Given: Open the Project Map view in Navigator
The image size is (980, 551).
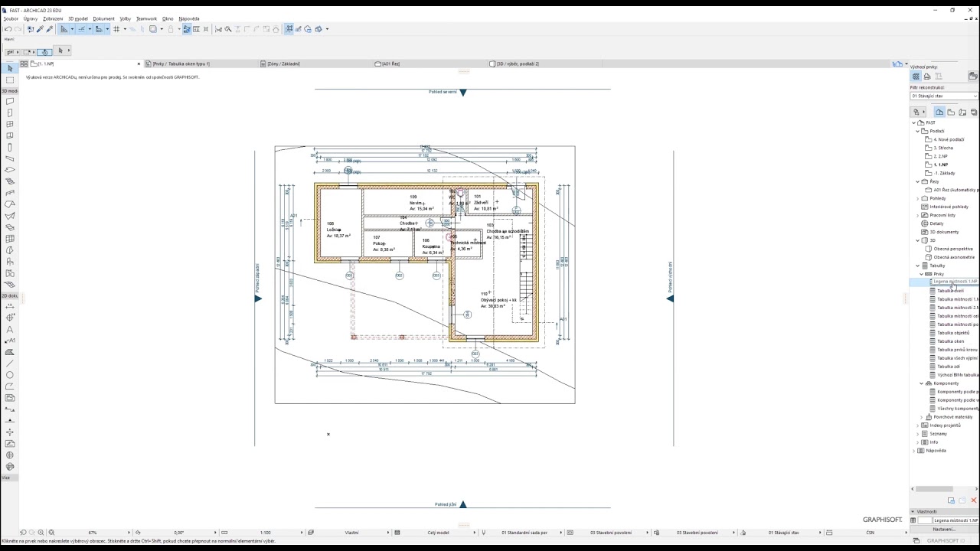Looking at the screenshot, I should pyautogui.click(x=939, y=112).
